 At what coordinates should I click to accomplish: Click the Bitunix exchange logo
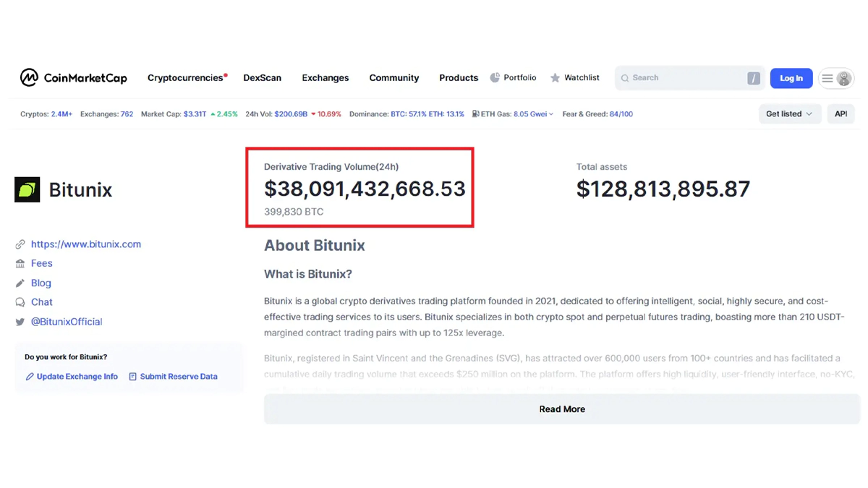coord(27,190)
